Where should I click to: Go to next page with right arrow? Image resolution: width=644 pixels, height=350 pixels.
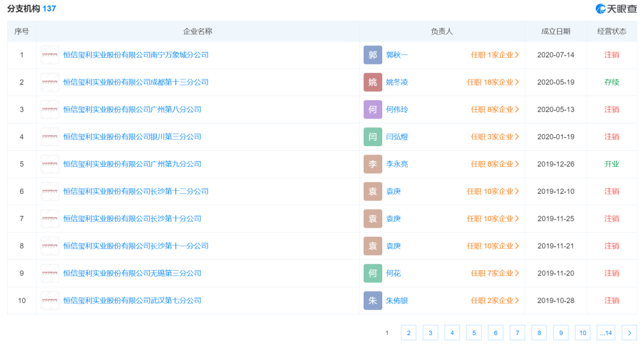(x=630, y=332)
